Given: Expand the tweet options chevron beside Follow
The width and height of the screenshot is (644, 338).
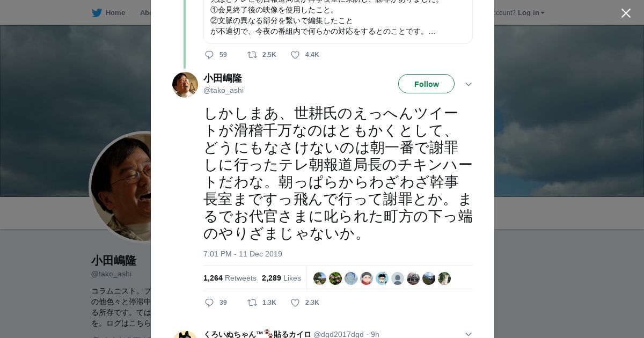Looking at the screenshot, I should pyautogui.click(x=468, y=84).
